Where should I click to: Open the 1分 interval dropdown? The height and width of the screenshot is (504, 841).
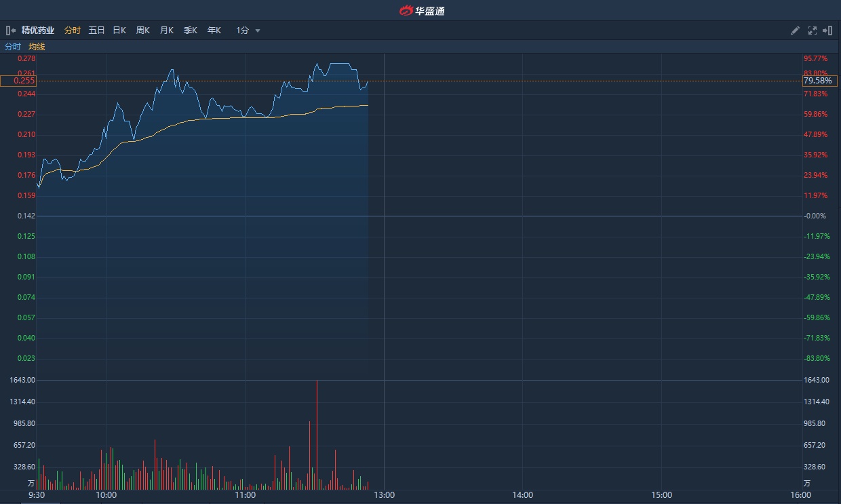248,31
